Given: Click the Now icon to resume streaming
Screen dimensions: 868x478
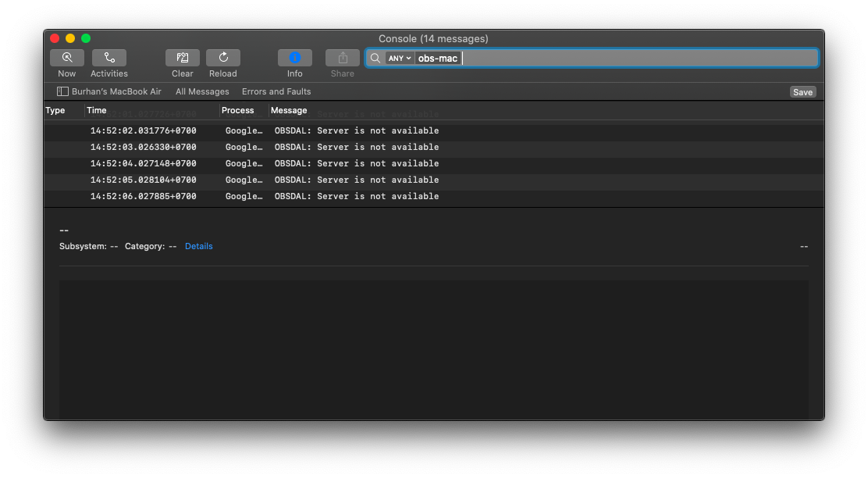Looking at the screenshot, I should 66,57.
